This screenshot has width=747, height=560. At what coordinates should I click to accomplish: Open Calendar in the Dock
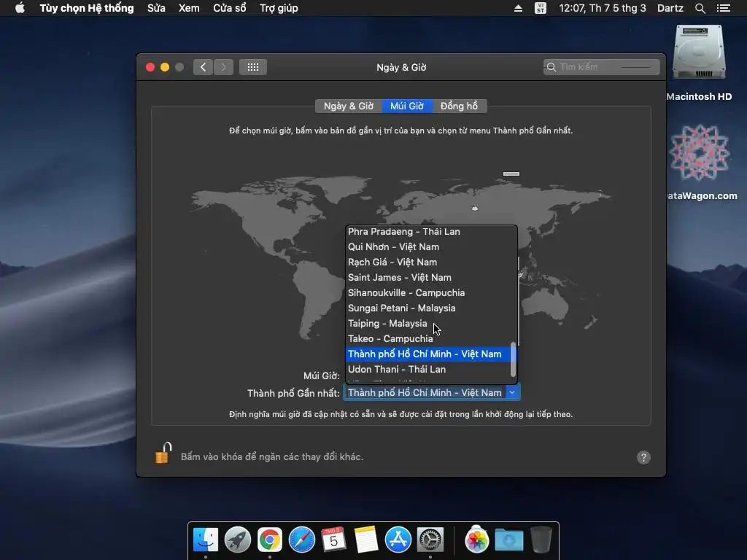point(333,540)
